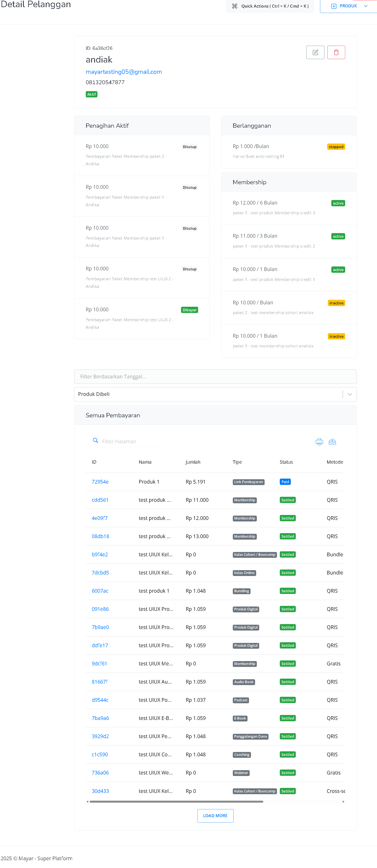
Task: Open payment ID b9f4e2
Action: coord(100,555)
